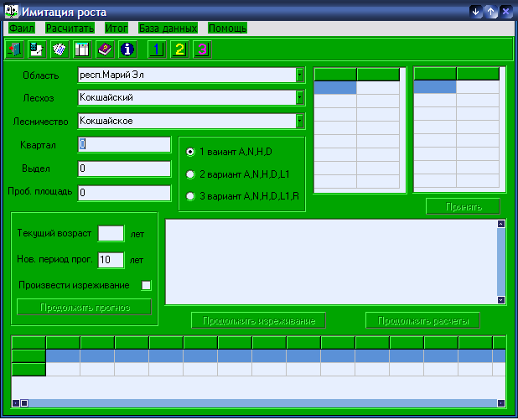
Task: Tick the Произвести изреживание checkbox
Action: coord(146,285)
